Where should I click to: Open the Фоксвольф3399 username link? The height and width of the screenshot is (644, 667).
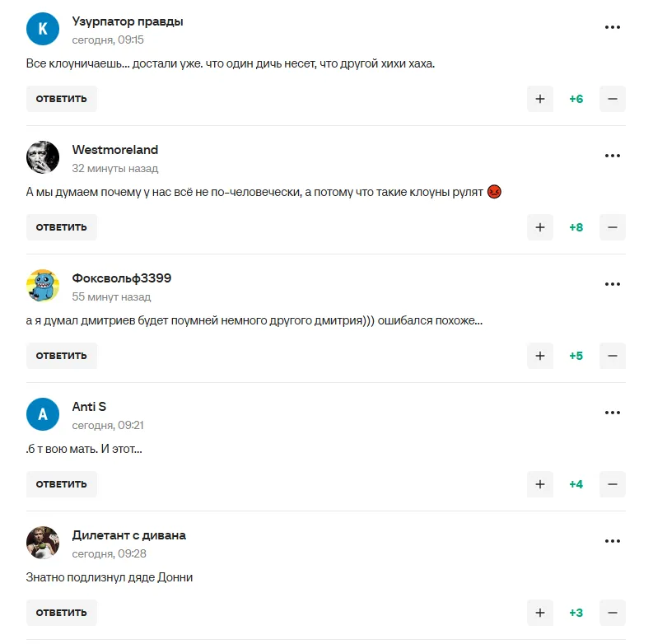(x=122, y=278)
